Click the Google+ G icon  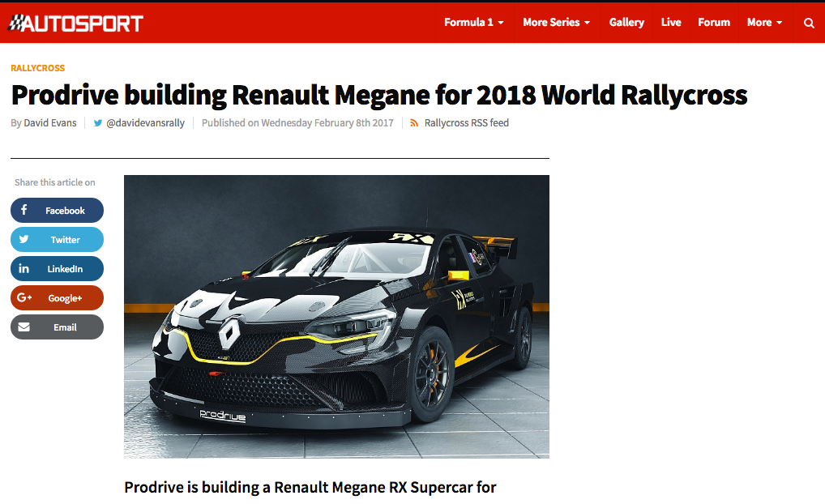24,297
